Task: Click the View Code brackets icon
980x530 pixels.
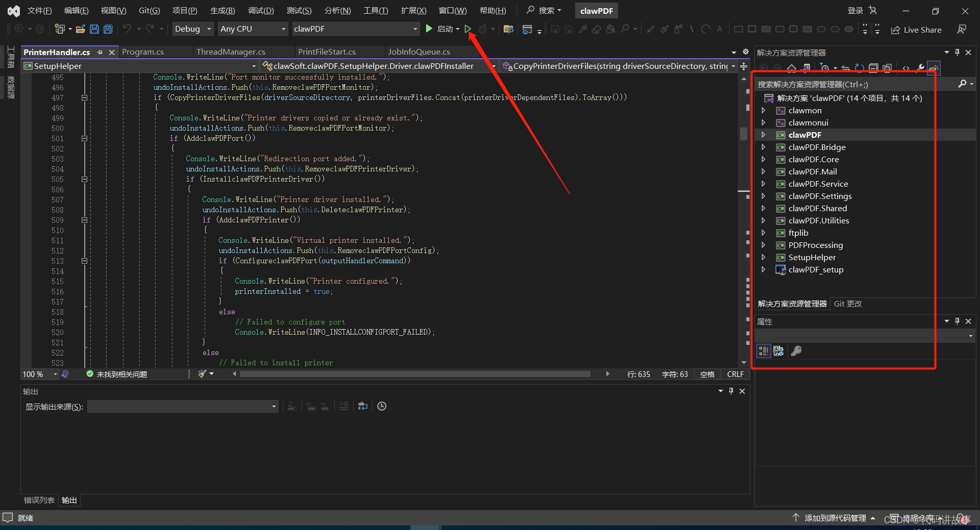Action: [x=906, y=68]
